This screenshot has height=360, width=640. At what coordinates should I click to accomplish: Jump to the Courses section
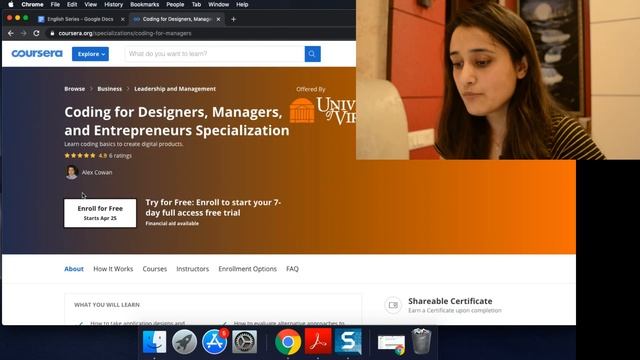pos(155,269)
